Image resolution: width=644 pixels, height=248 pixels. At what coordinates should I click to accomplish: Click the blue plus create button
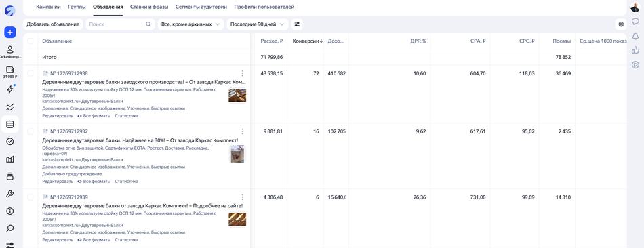point(10,32)
